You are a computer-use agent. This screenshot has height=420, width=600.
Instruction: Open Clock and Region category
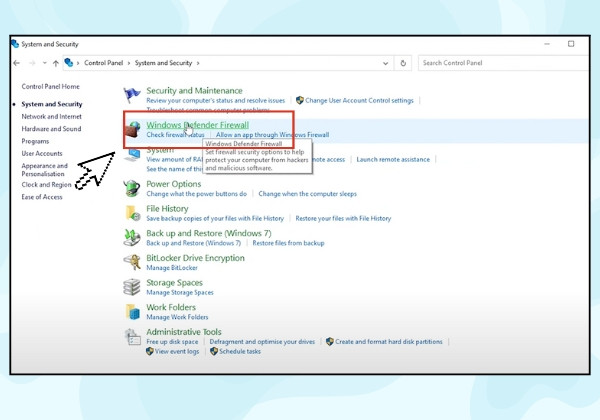pos(46,185)
